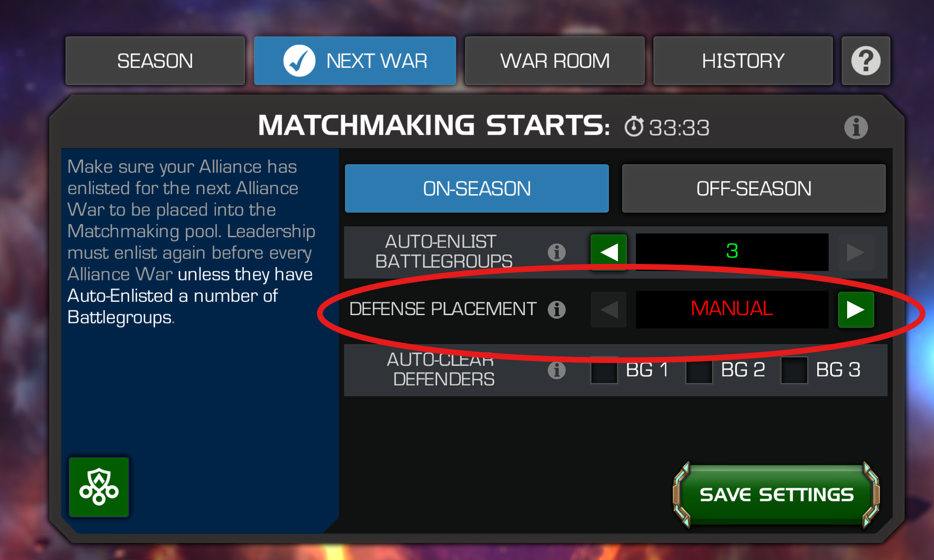View the History tab
The width and height of the screenshot is (934, 560).
tap(743, 61)
